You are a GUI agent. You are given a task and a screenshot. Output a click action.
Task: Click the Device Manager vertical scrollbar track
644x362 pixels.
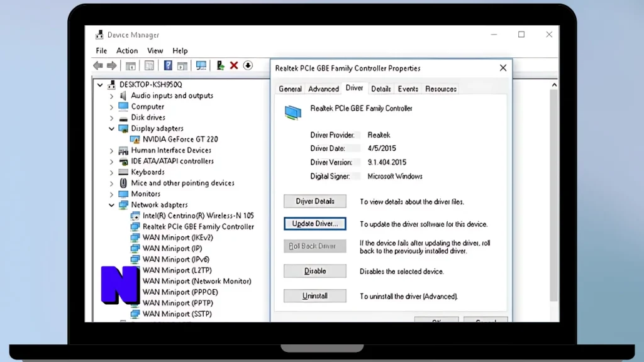(x=554, y=197)
